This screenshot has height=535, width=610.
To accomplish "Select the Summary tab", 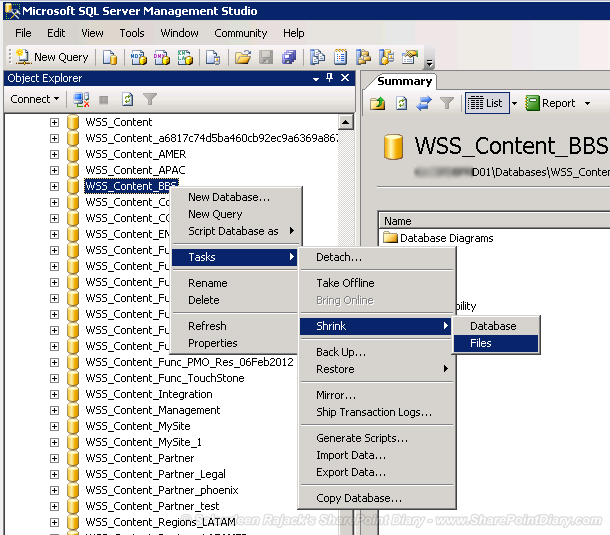I will tap(405, 81).
